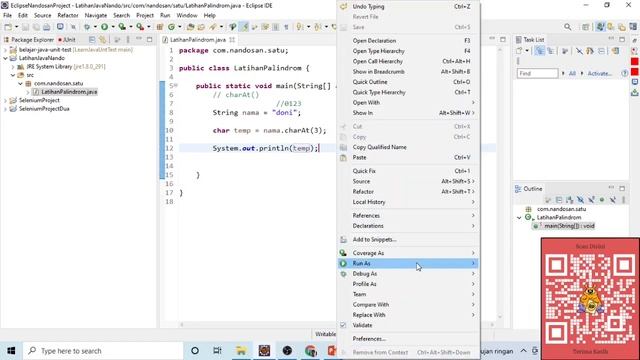Click the Activate... link in Task List
Screen dimensions: 640x360
(x=600, y=73)
